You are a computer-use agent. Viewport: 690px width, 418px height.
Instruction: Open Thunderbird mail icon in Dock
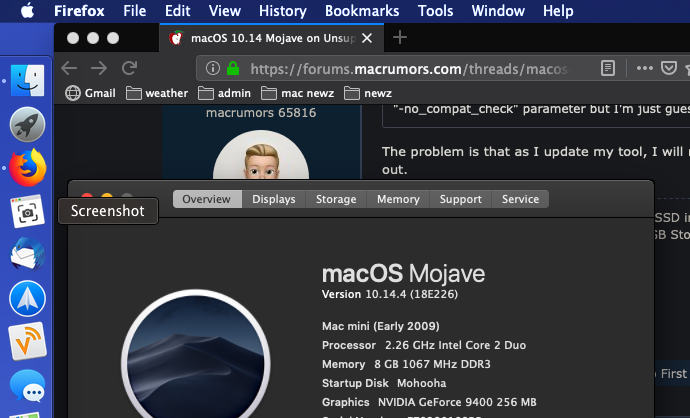click(x=27, y=254)
